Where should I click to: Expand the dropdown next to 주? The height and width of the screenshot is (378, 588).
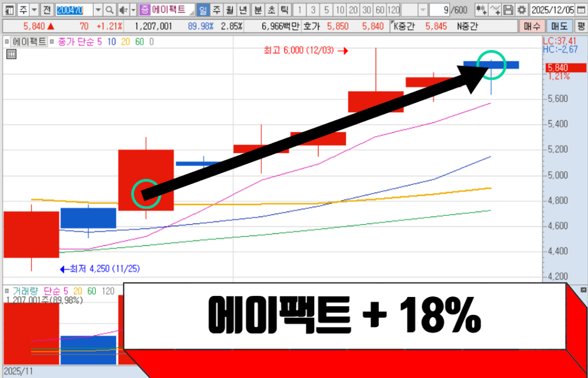[x=34, y=10]
